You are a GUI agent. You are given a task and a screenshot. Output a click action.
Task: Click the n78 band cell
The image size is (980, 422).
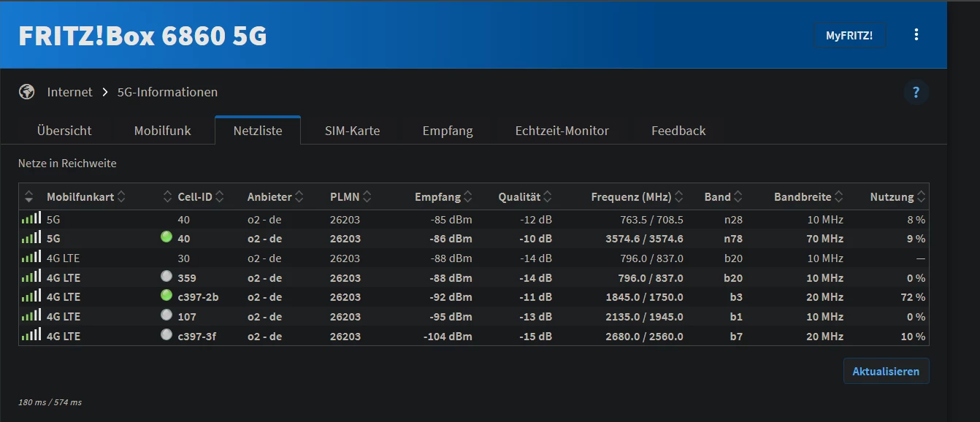coord(733,238)
